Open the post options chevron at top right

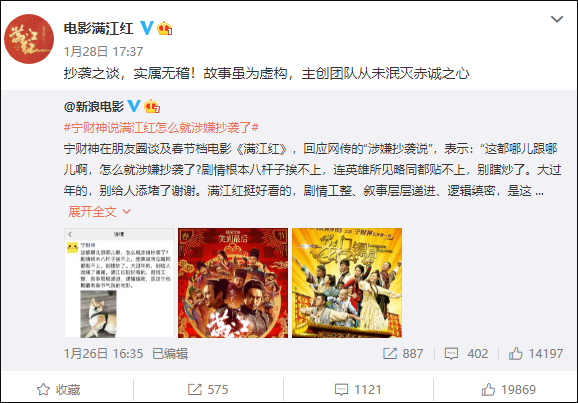pos(557,19)
